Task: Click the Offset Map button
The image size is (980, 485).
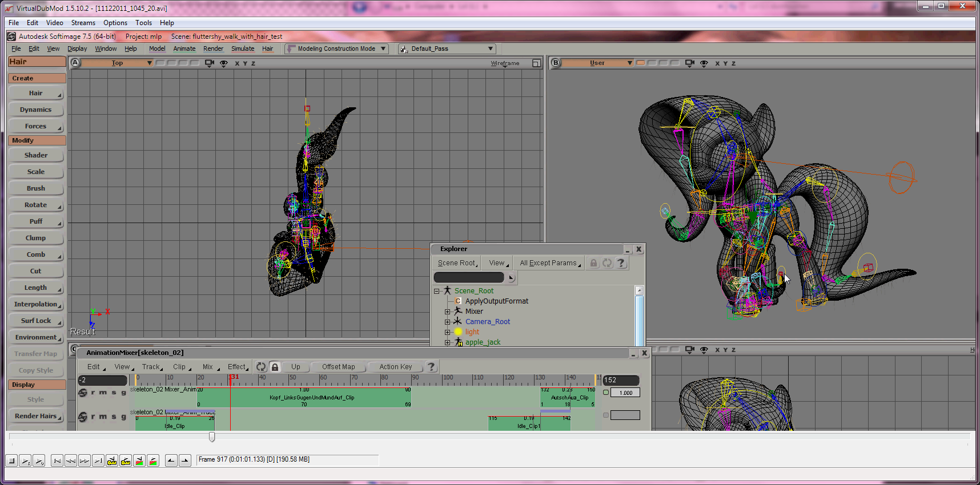Action: pos(338,367)
